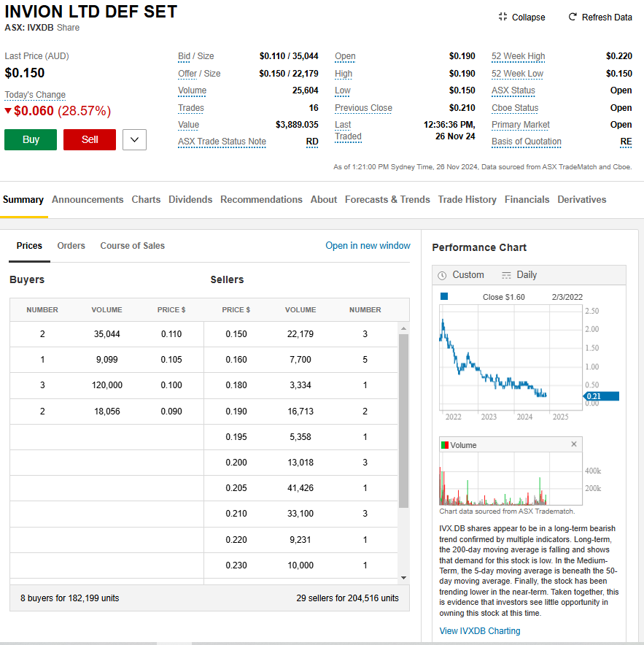Click the volume bar chart area
Screen dimensions: 644x645
(x=511, y=479)
